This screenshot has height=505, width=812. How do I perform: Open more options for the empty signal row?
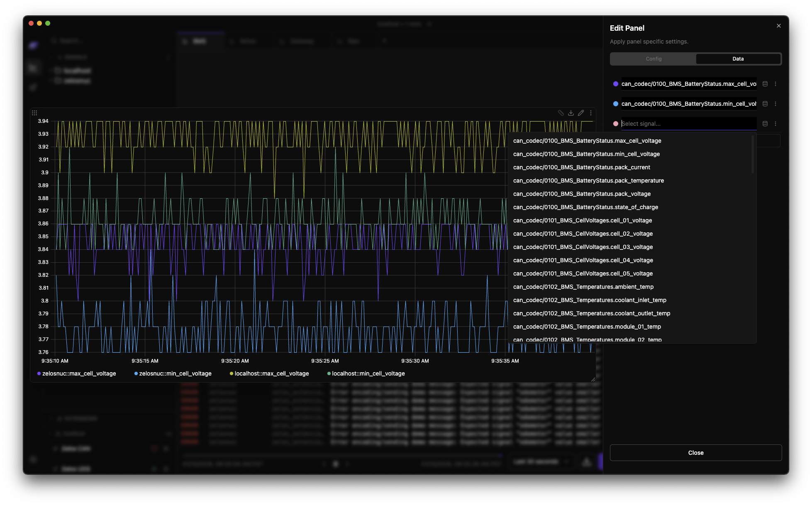(775, 124)
